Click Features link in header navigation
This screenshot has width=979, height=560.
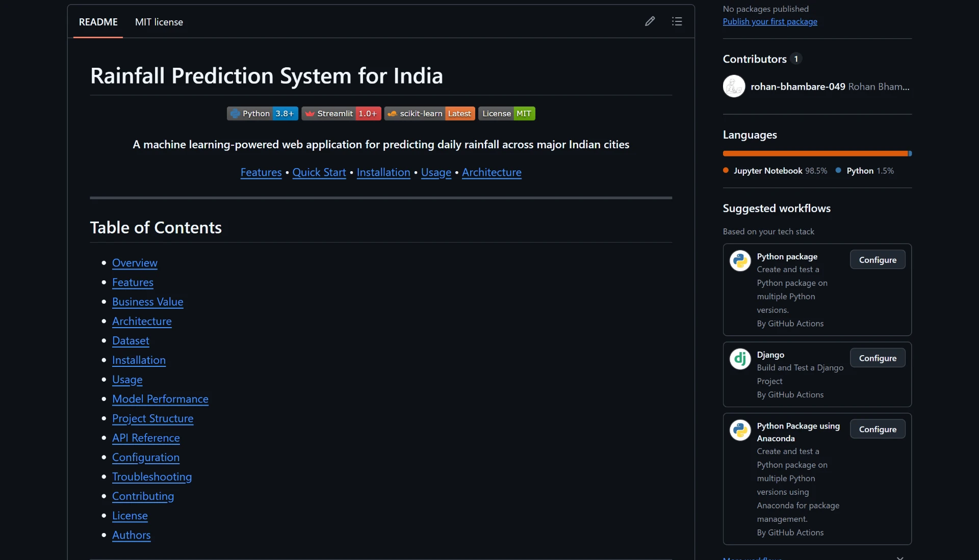[261, 172]
